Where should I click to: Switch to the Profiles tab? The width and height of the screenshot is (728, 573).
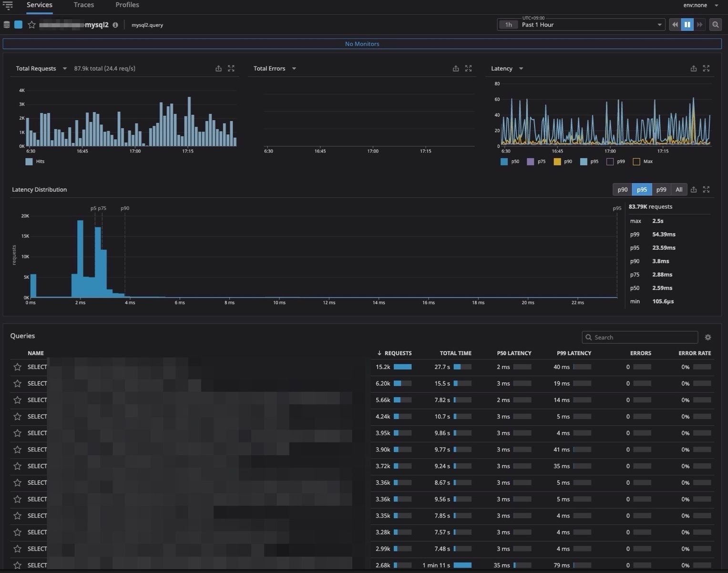(x=127, y=5)
